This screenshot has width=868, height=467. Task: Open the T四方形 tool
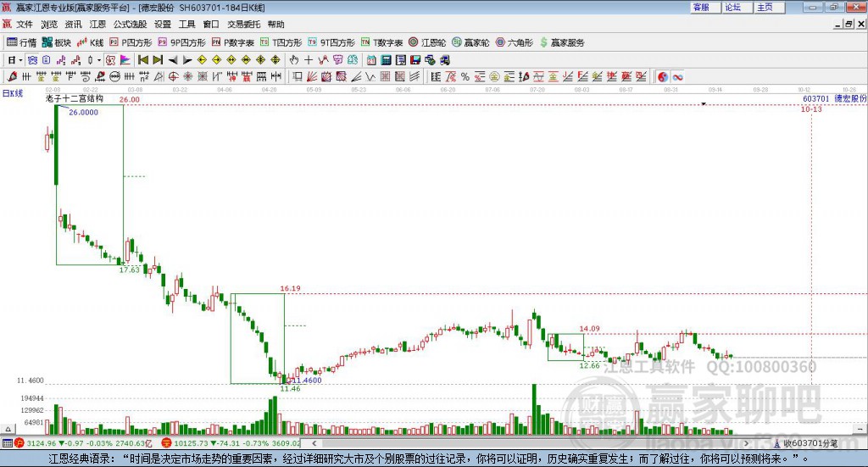tap(281, 42)
